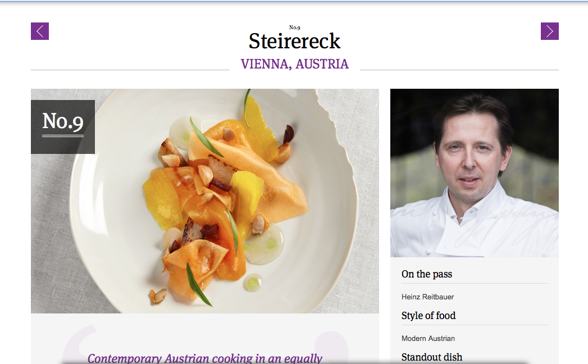Click the divider line right of Austria
Image resolution: width=588 pixels, height=364 pixels.
459,70
